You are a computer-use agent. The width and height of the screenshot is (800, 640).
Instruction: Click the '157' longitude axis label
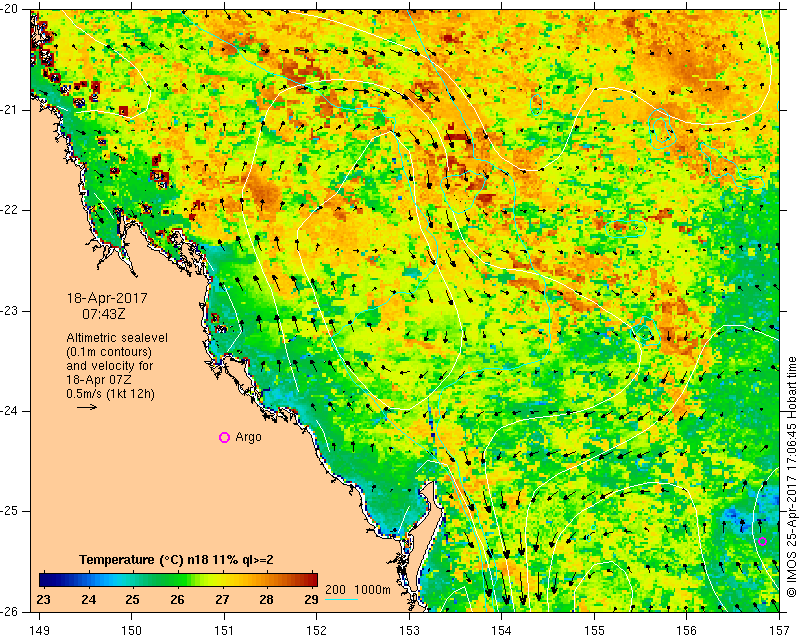click(780, 631)
